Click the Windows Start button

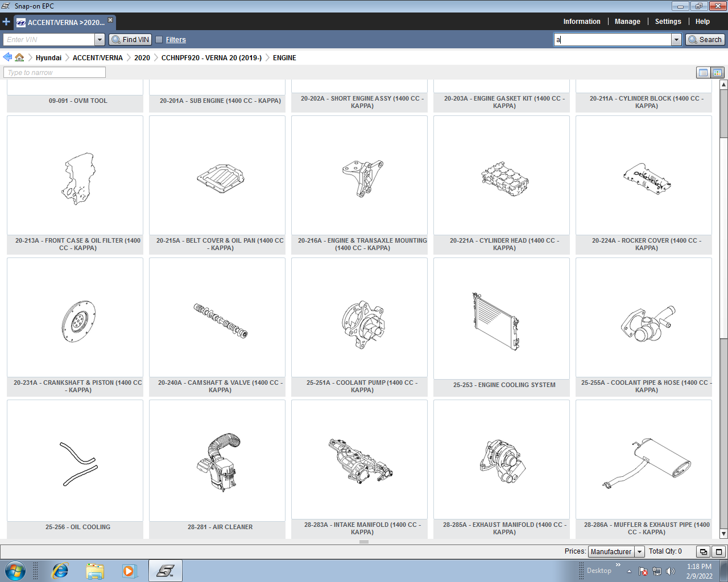[x=15, y=571]
